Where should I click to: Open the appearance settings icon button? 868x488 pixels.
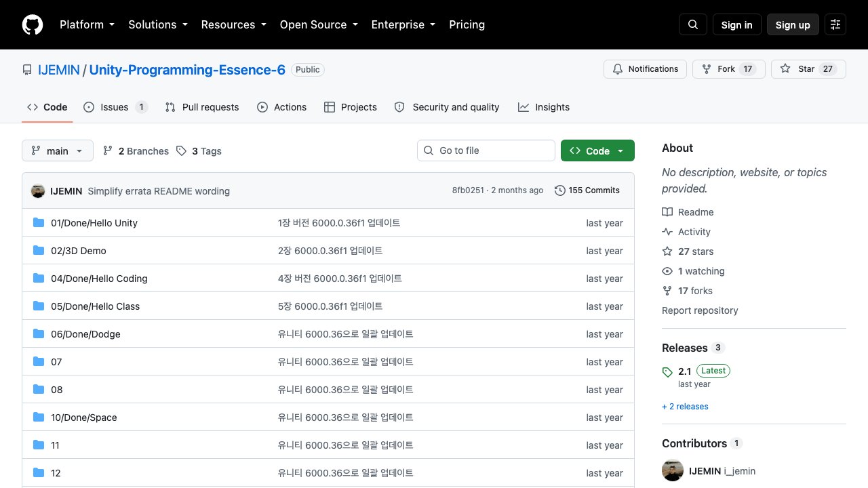(x=835, y=24)
